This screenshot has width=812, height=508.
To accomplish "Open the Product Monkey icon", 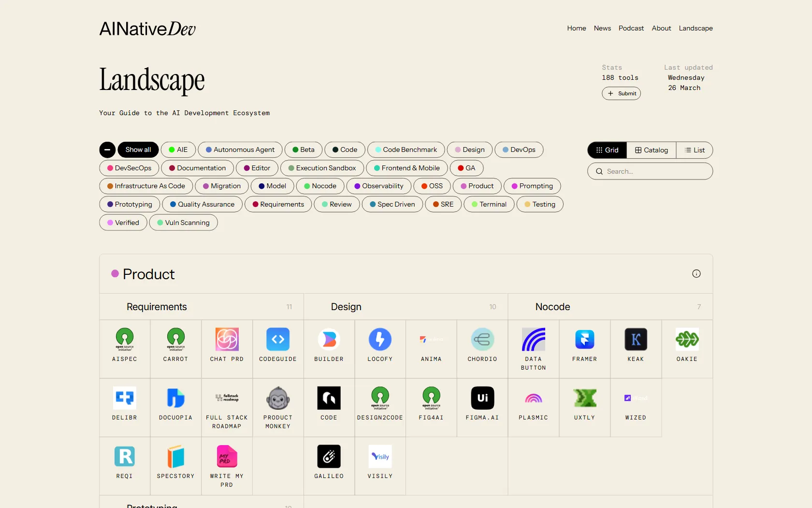I will tap(278, 398).
